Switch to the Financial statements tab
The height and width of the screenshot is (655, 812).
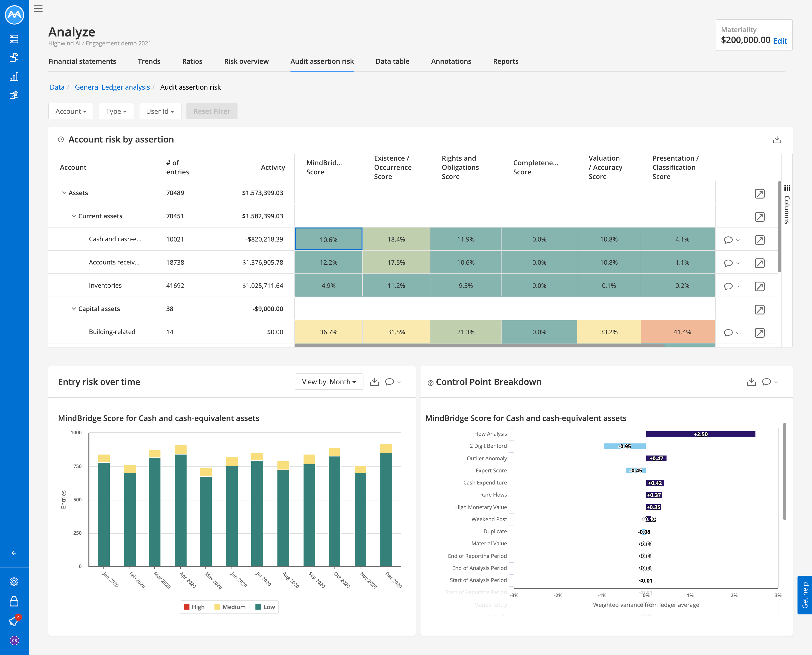pos(82,61)
